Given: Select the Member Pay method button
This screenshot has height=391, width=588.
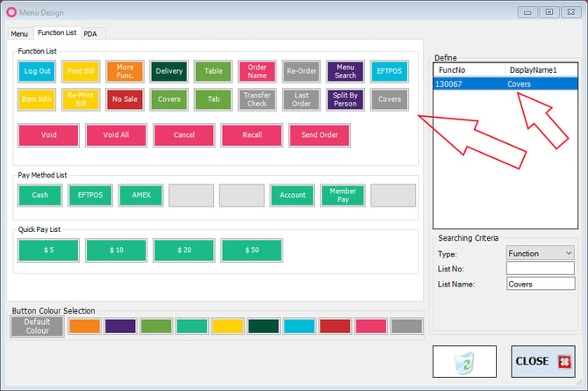Looking at the screenshot, I should tap(343, 195).
